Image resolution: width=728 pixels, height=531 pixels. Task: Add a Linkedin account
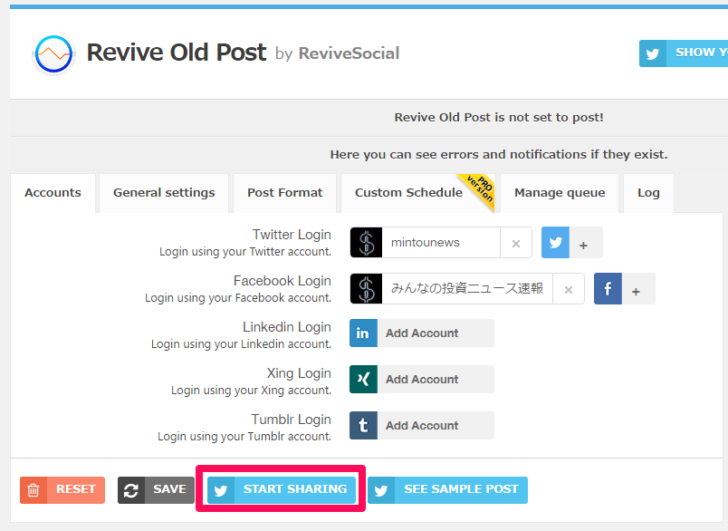(x=422, y=333)
